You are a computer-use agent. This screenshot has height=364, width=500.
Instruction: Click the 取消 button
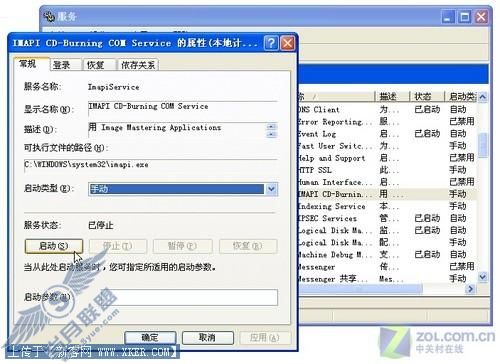[208, 338]
